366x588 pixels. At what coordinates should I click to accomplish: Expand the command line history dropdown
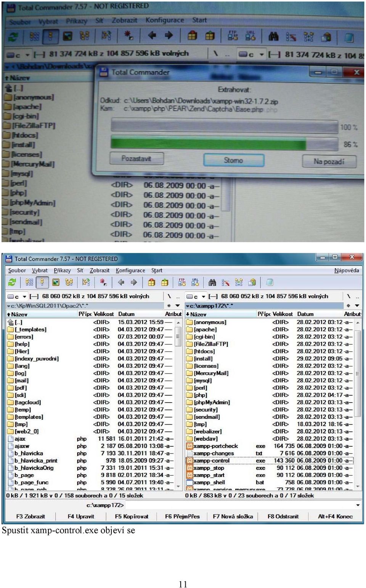[358, 505]
